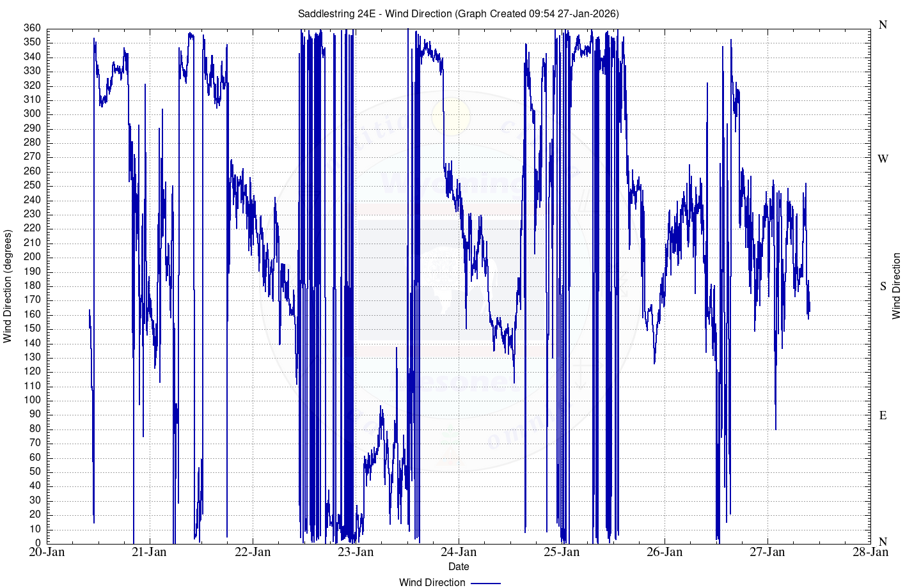Click the 'Wind Direction' legend label at bottom
Screen dimensions: 921x588
(432, 582)
